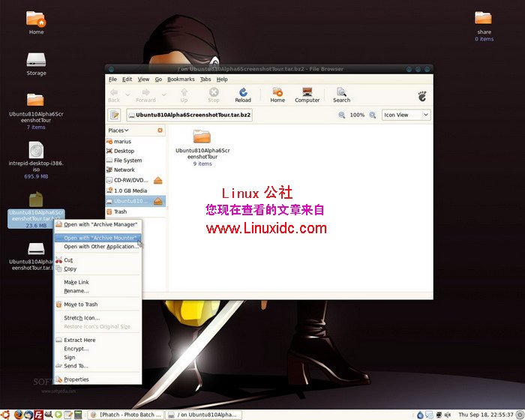525x420 pixels.
Task: Open the Icon View dropdown
Action: [406, 115]
